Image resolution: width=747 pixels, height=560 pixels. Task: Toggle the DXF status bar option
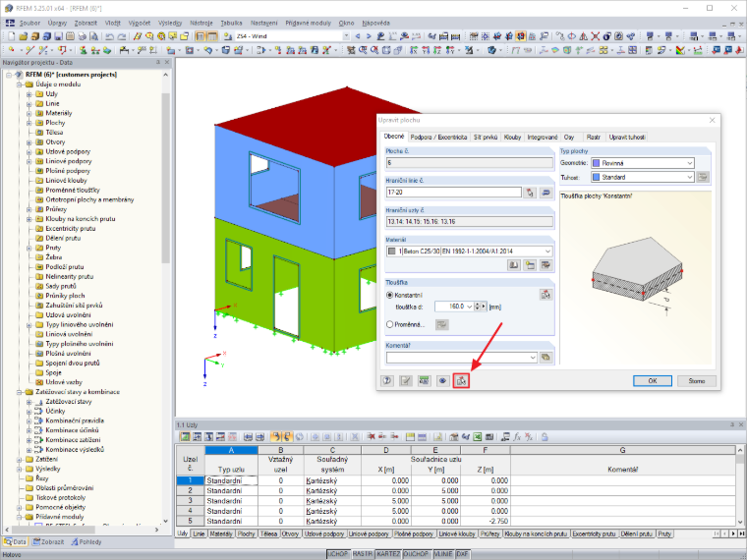463,554
